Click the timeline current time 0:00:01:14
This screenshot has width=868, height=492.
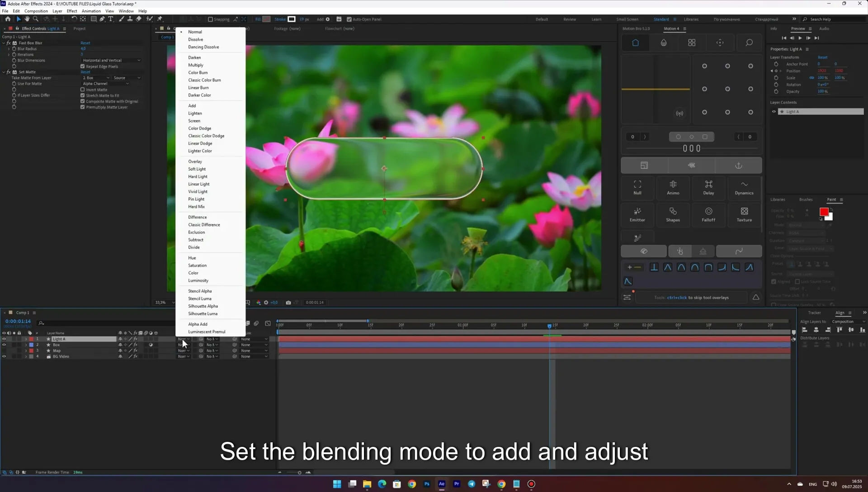click(18, 322)
